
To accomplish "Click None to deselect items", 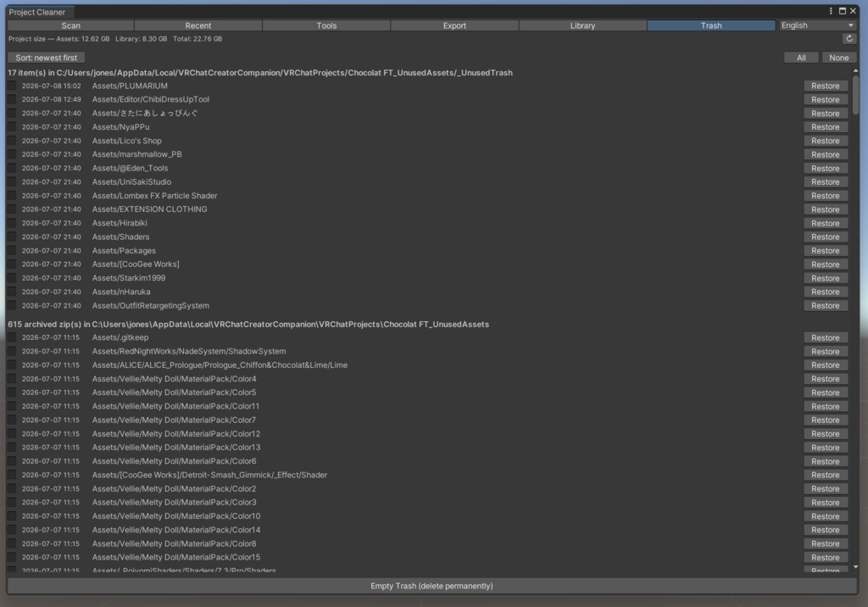I will pyautogui.click(x=838, y=58).
